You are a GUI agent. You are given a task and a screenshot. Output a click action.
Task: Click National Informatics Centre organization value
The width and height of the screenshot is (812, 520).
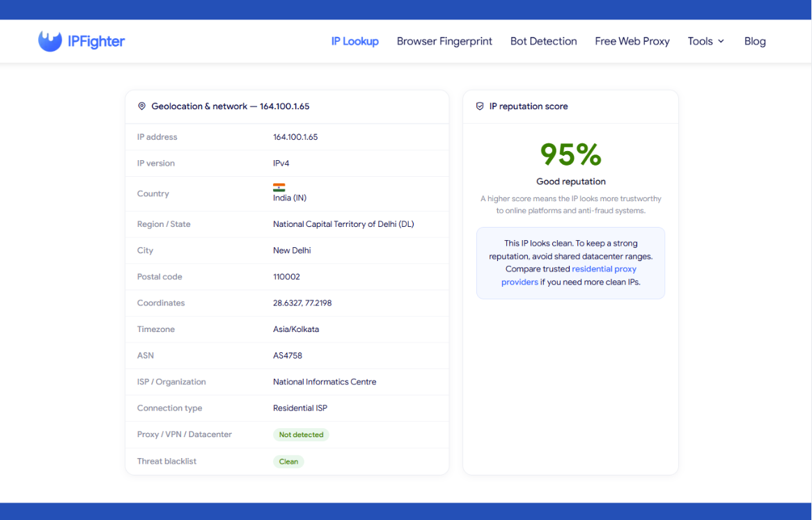325,382
